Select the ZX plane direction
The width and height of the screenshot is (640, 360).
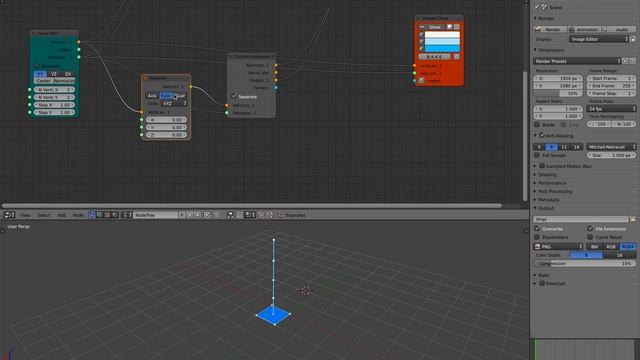pos(67,74)
